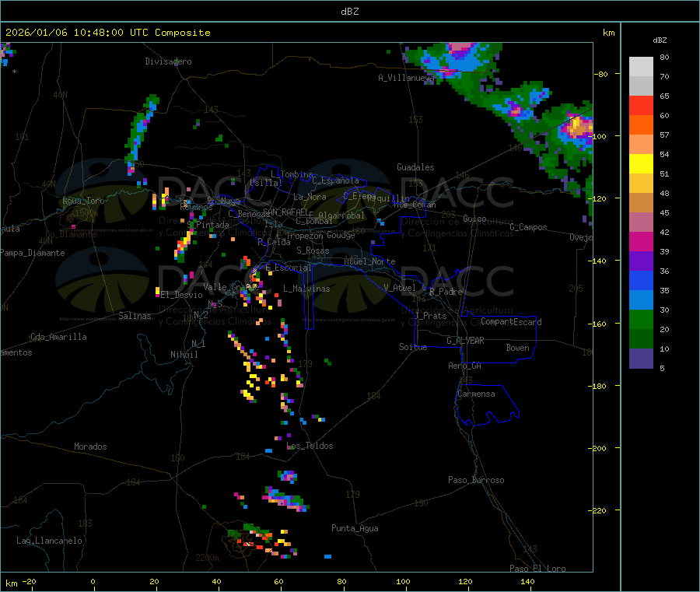Click the Los_Toldos map label
Screen dimensions: 700x592
point(310,446)
